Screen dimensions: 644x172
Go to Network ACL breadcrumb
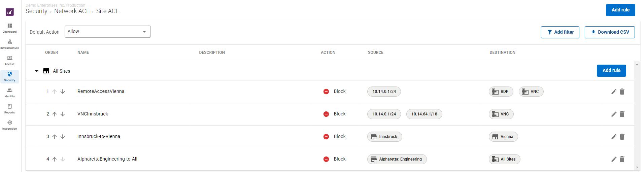(72, 11)
